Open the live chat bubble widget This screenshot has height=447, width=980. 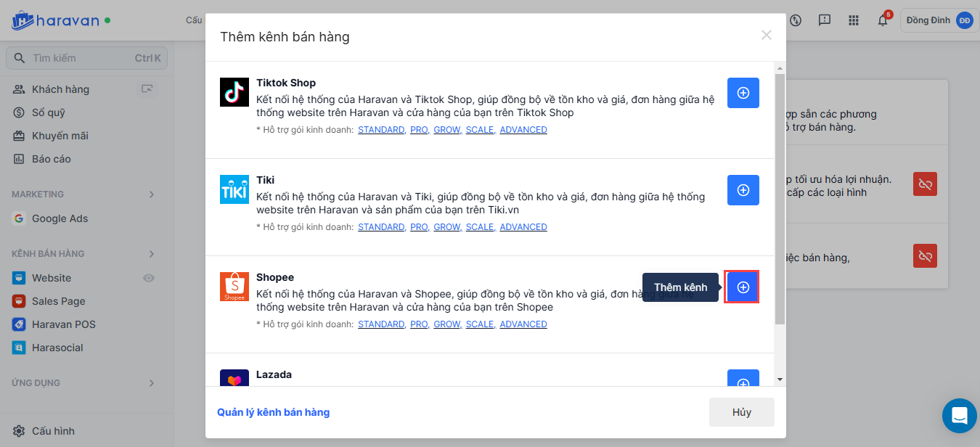(x=959, y=416)
